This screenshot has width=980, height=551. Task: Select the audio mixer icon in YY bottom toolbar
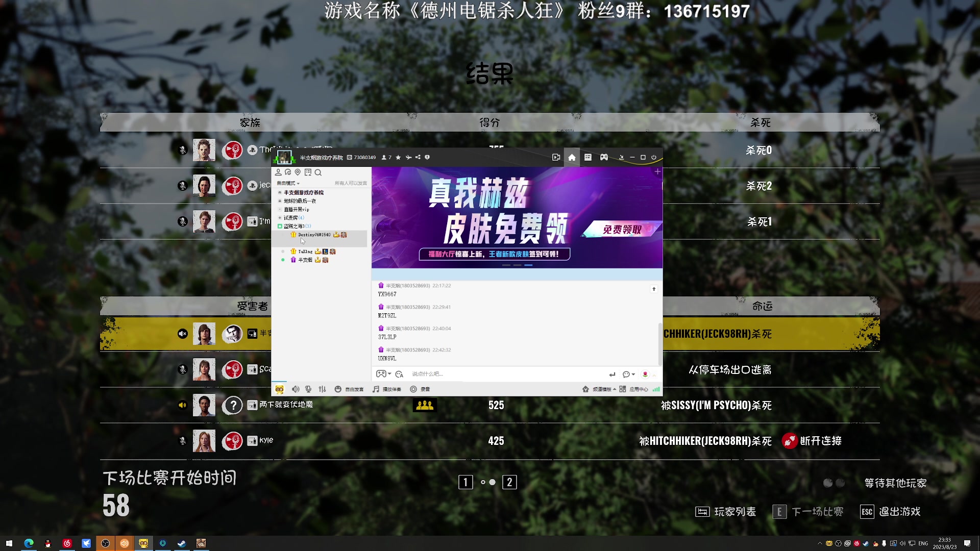[322, 389]
